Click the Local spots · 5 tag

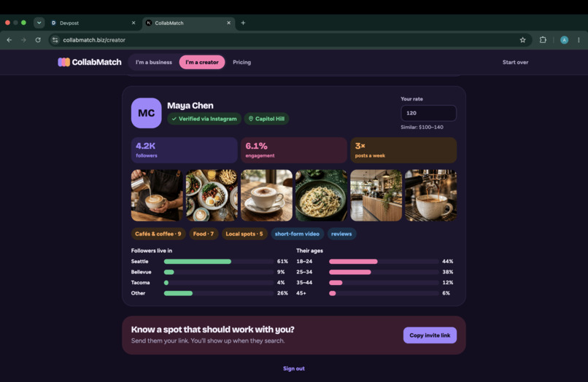tap(244, 234)
